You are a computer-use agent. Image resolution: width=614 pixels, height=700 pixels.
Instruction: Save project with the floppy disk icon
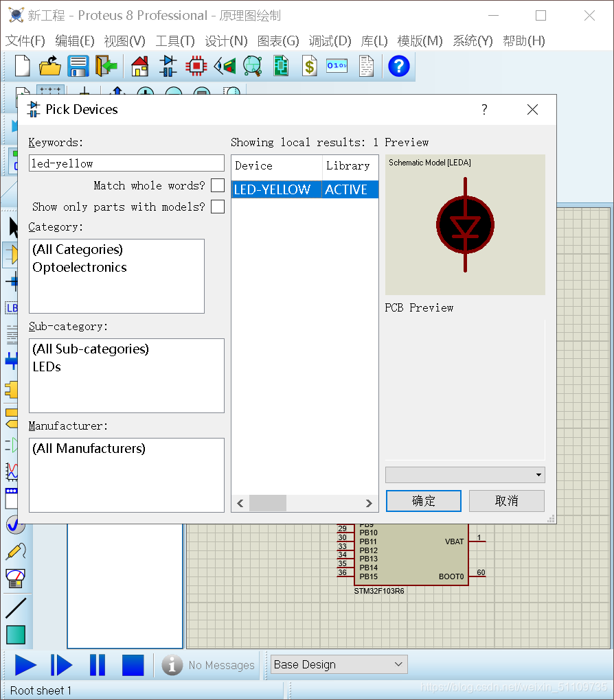tap(78, 66)
